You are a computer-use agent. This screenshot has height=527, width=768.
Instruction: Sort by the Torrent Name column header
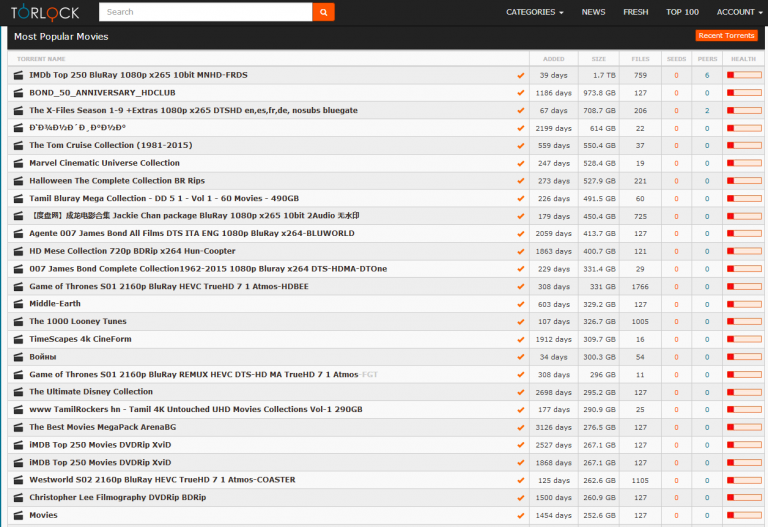click(x=41, y=59)
